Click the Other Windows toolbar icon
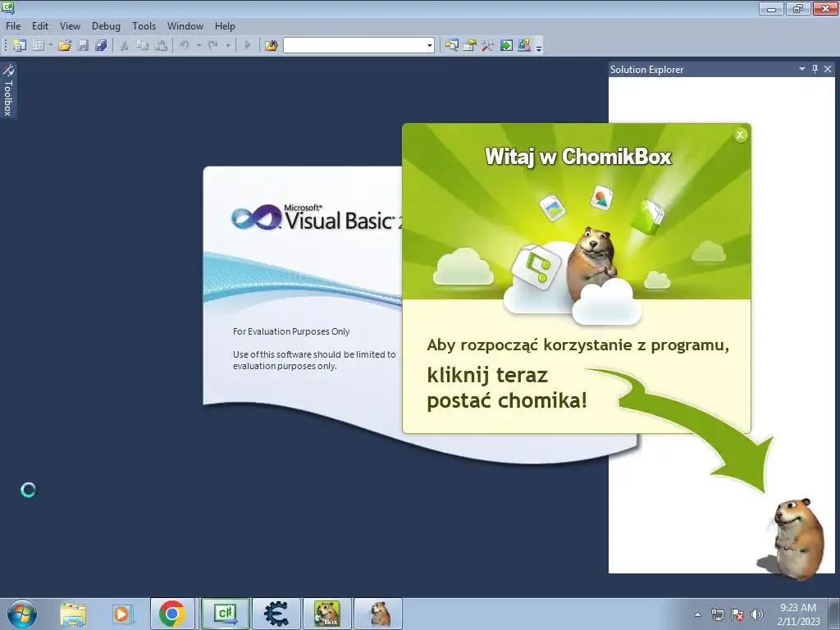The width and height of the screenshot is (840, 630). [524, 46]
